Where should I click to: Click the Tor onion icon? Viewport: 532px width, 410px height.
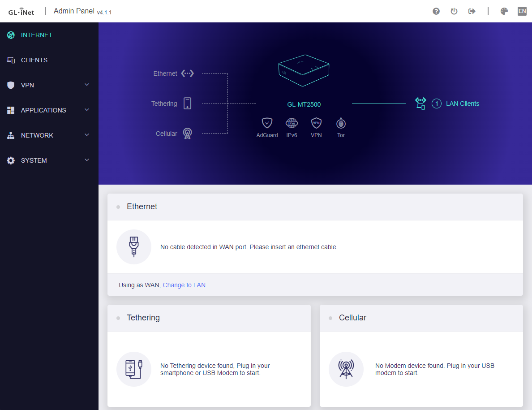(341, 123)
